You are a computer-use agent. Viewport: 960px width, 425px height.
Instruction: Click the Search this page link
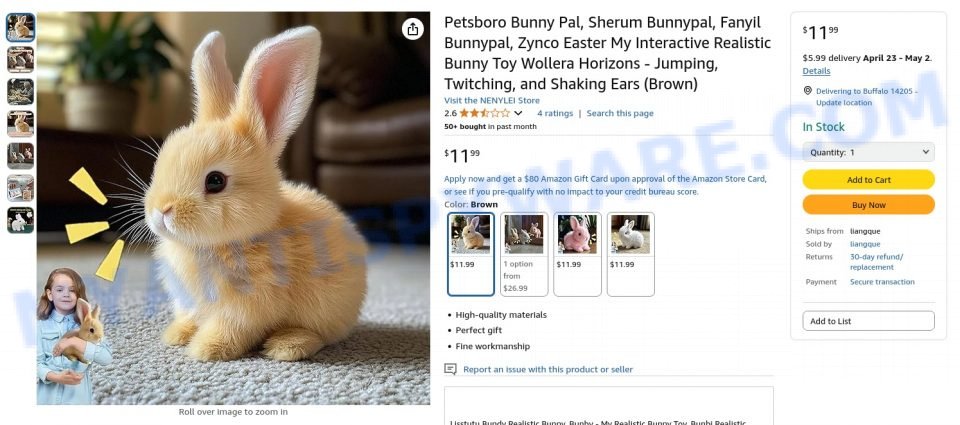pos(620,113)
